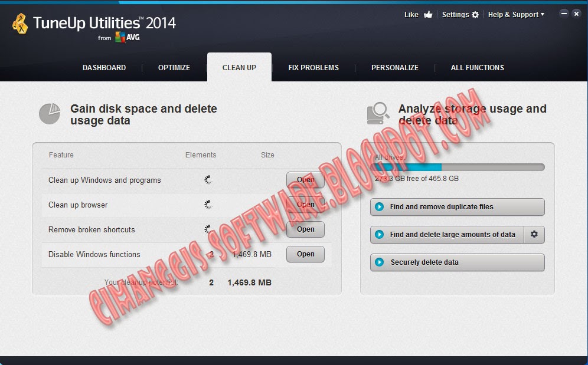The image size is (588, 365).
Task: Click 'Gain disk space and delete usage data' heading
Action: point(143,114)
